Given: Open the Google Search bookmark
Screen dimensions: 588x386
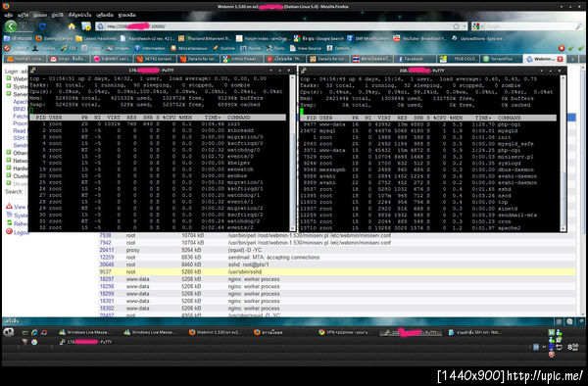Looking at the screenshot, I should [x=318, y=38].
